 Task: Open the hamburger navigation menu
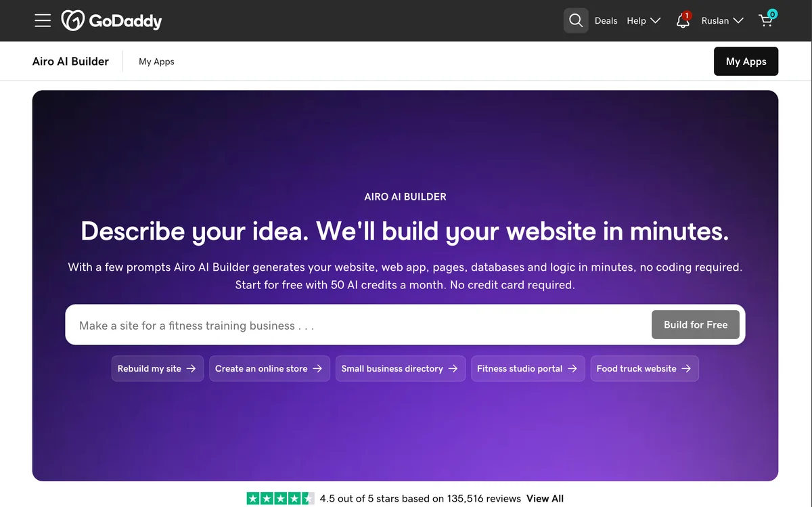(x=43, y=21)
